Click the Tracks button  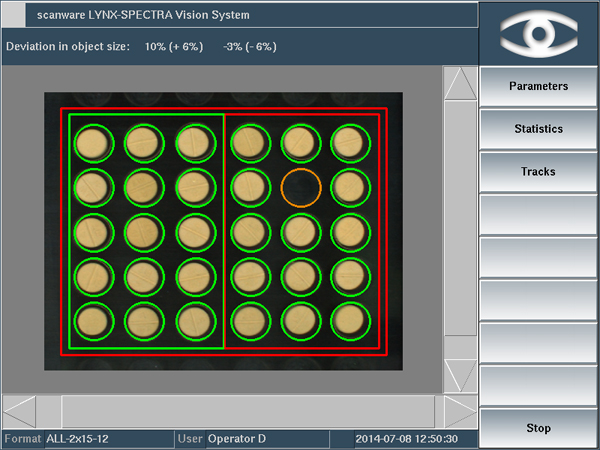[x=538, y=172]
